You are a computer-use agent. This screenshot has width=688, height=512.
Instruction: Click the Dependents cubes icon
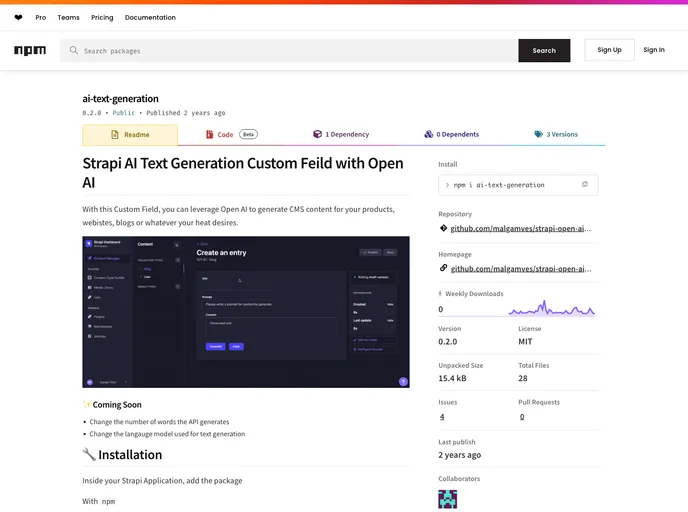click(x=429, y=134)
